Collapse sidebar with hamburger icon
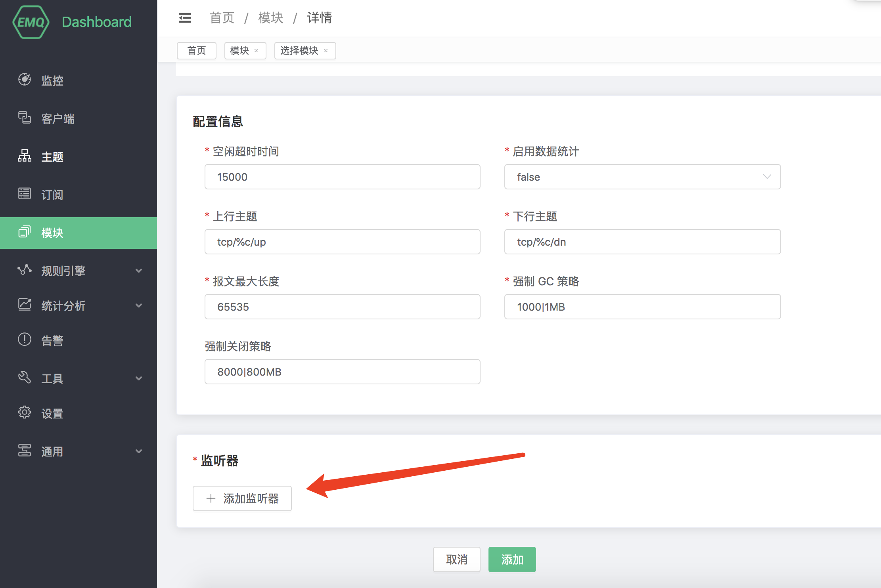The image size is (881, 588). 185,18
